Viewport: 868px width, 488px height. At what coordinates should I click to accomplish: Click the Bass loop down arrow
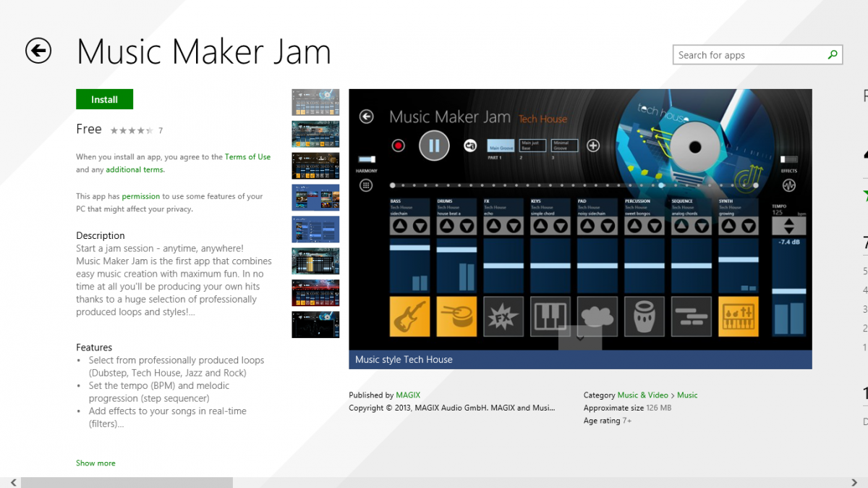[420, 226]
